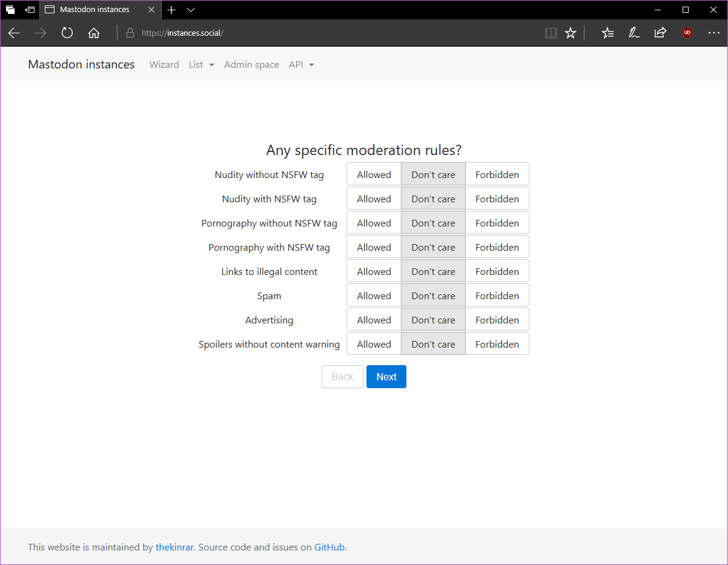Choose Don't care for Links to illegal content

pyautogui.click(x=433, y=271)
